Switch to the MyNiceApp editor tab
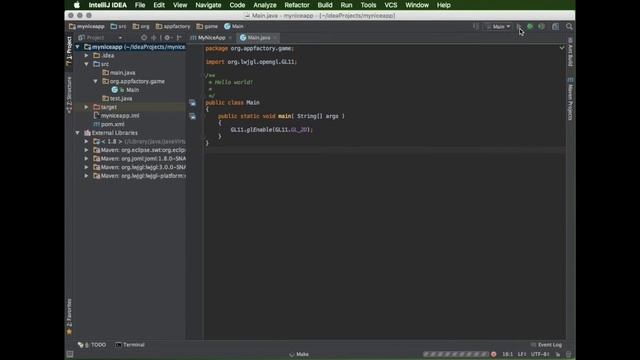 (211, 38)
